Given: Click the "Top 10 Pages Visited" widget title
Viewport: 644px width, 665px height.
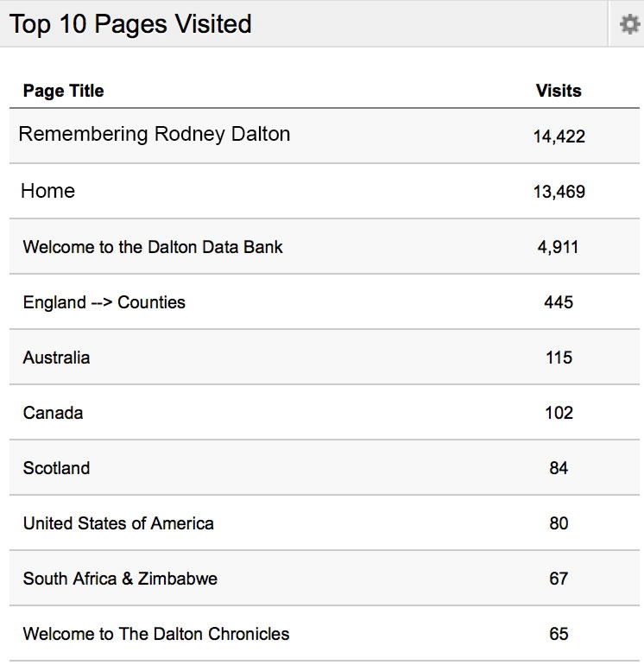Looking at the screenshot, I should click(x=130, y=24).
